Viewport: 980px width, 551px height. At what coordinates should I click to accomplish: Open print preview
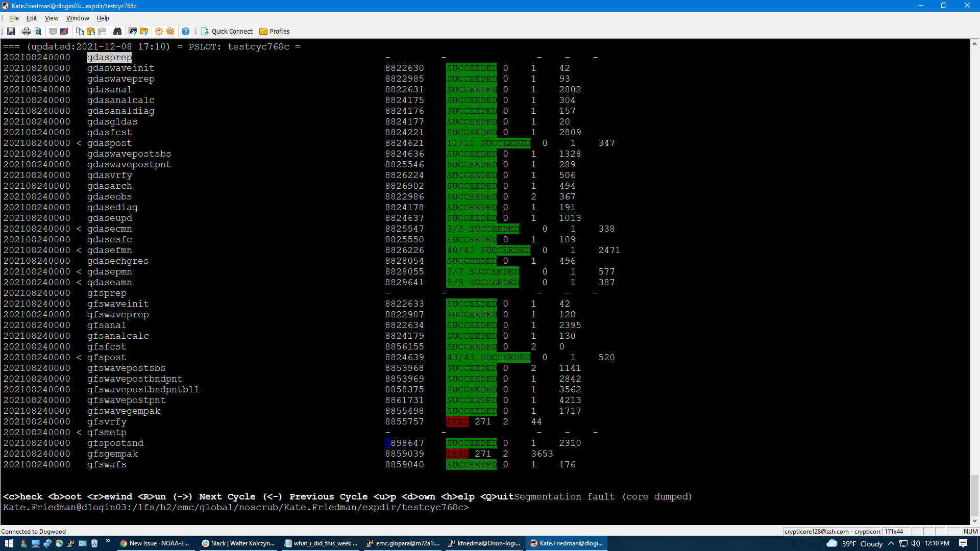pos(38,31)
